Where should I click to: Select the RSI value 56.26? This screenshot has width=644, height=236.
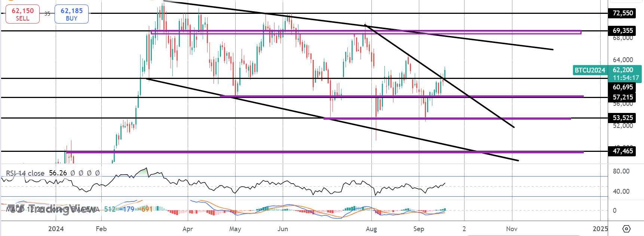point(58,173)
